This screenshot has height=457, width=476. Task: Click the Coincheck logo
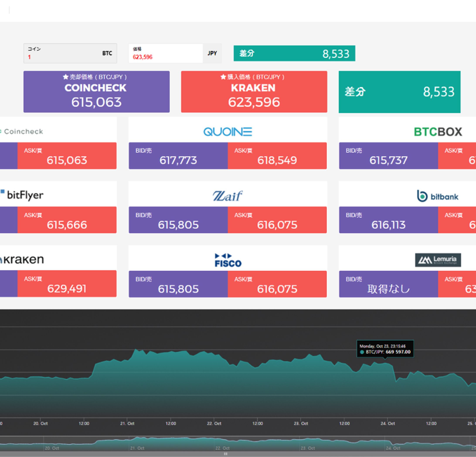pos(22,131)
